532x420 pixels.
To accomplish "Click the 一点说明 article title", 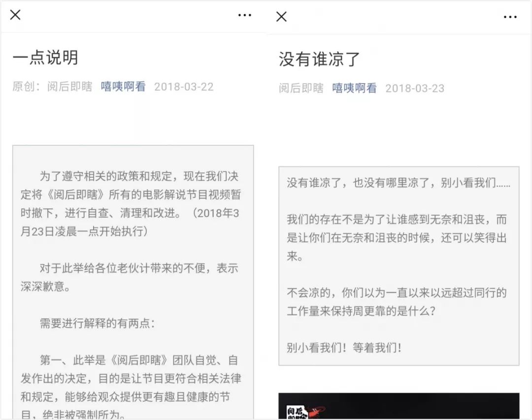I will tap(45, 57).
